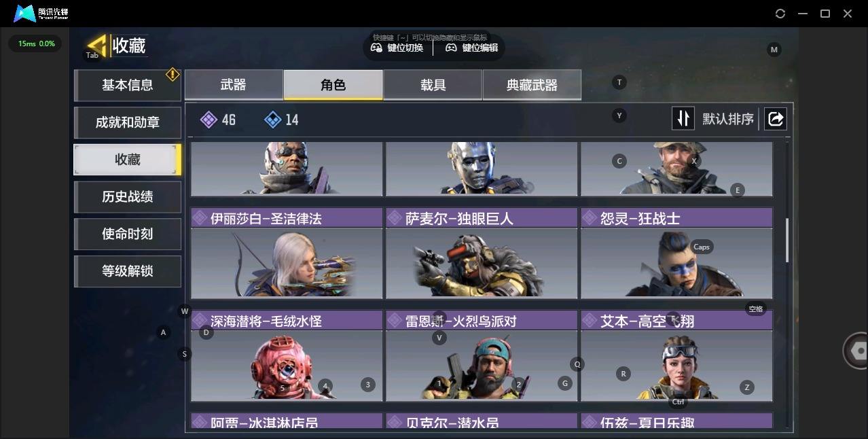The height and width of the screenshot is (439, 868).
Task: Go to 等级解锁 section
Action: click(x=128, y=271)
